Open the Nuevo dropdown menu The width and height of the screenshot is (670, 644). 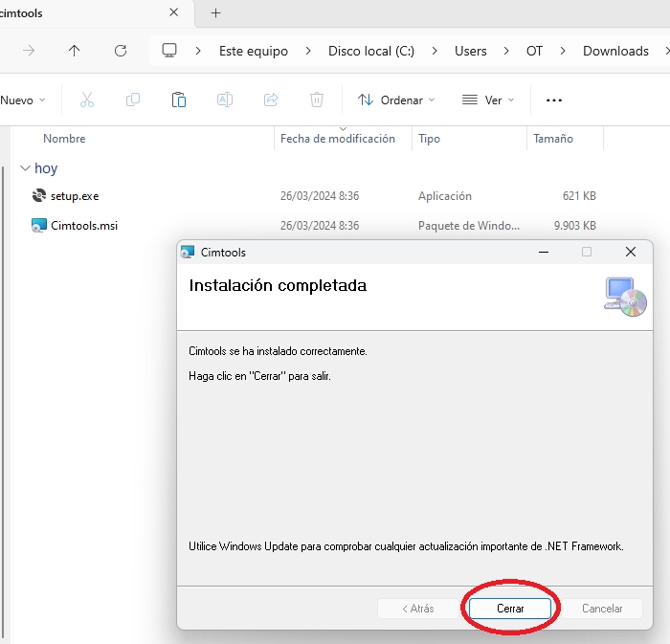[23, 100]
